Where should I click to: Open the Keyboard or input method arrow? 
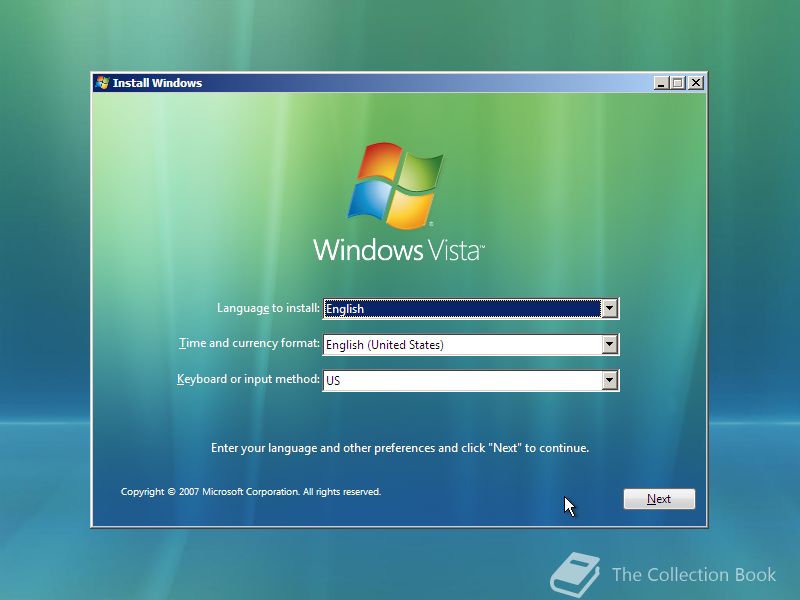click(609, 380)
